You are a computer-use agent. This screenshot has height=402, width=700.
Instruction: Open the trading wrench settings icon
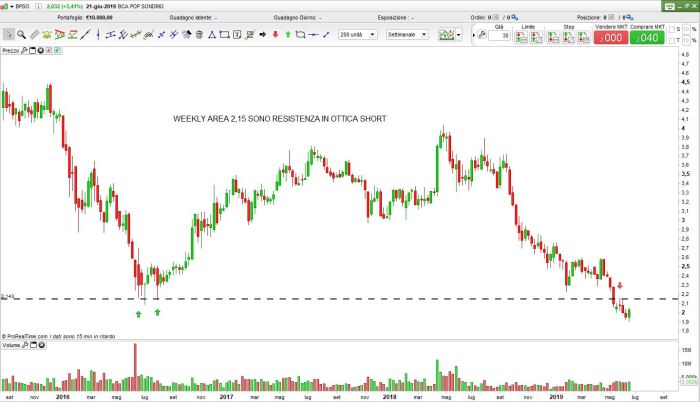click(x=482, y=35)
